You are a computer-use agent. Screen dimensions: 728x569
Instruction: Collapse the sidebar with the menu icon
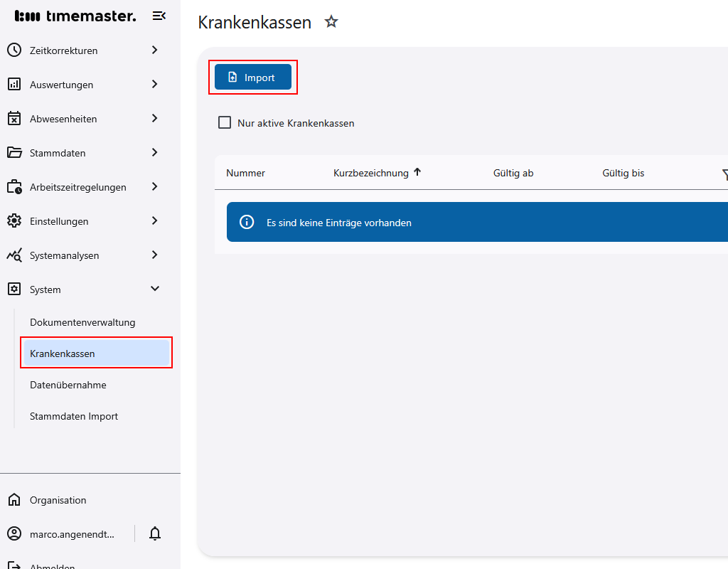[x=159, y=15]
